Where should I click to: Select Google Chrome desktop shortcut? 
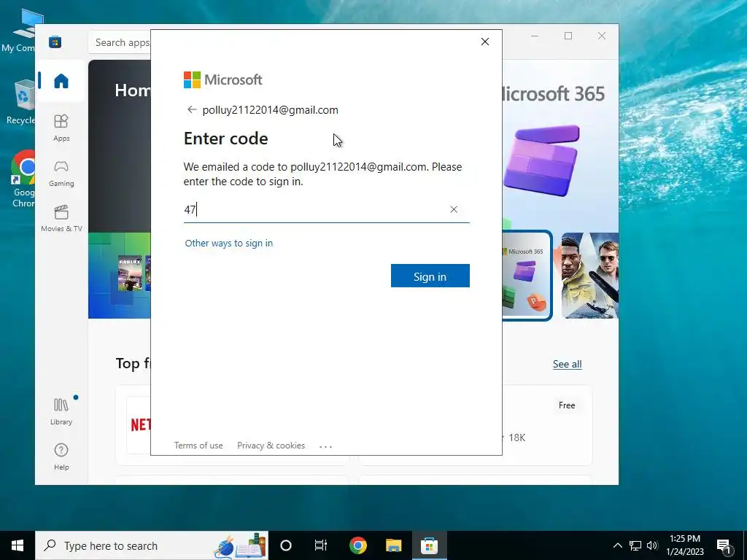click(23, 179)
